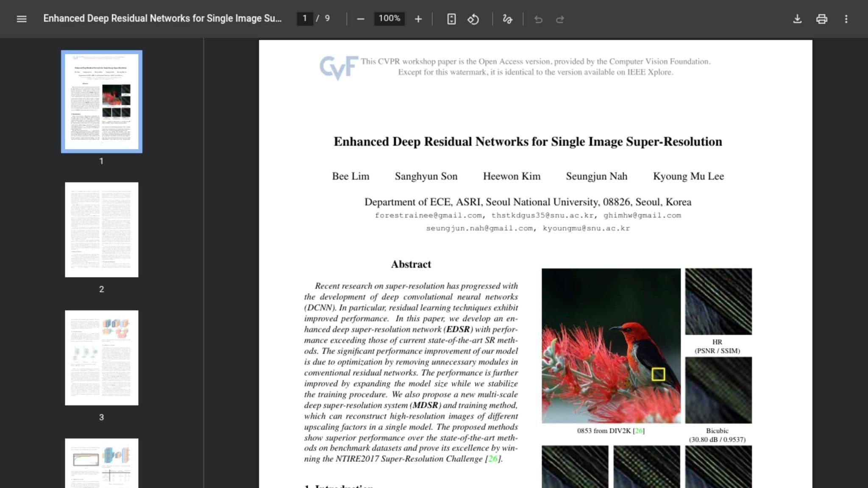Rotate the document counterclockwise
Image resolution: width=868 pixels, height=488 pixels.
tap(473, 19)
